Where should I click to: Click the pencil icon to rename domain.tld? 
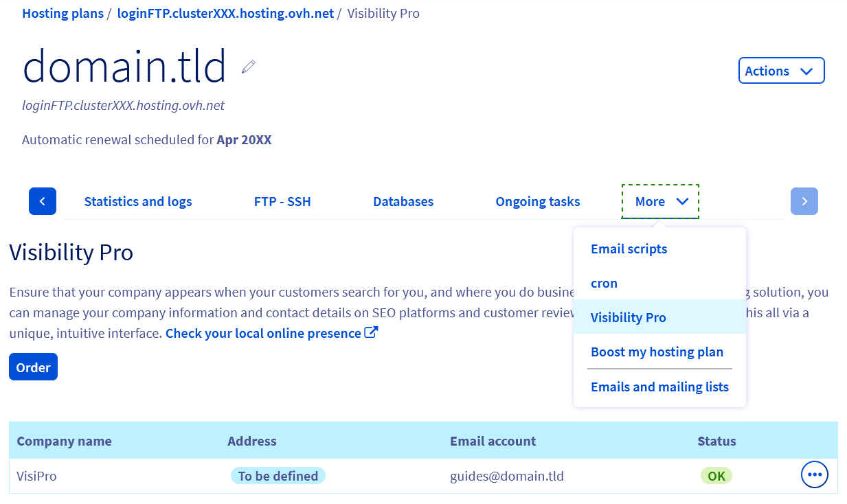click(247, 66)
